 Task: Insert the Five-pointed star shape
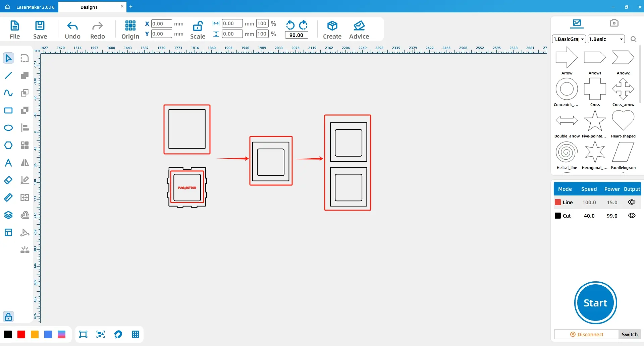[x=595, y=121]
